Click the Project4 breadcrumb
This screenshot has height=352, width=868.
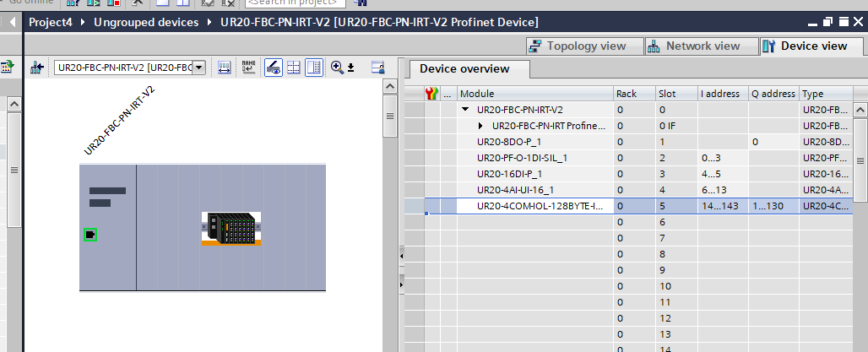point(51,23)
